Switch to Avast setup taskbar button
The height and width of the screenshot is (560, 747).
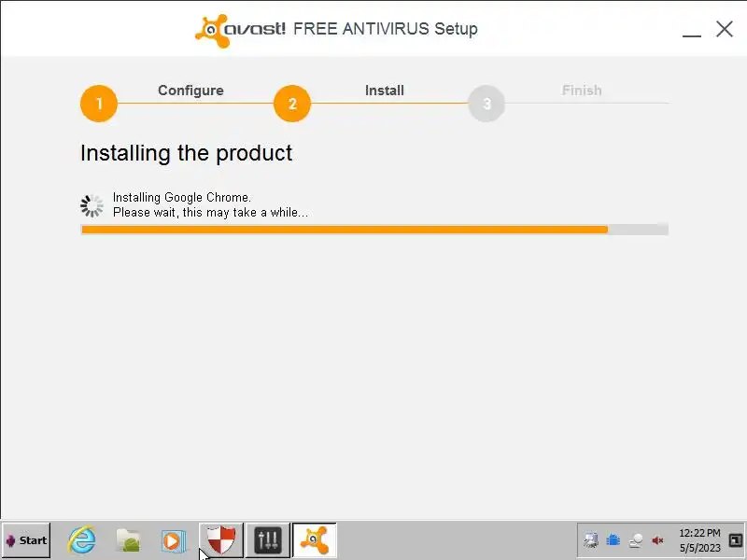click(315, 540)
